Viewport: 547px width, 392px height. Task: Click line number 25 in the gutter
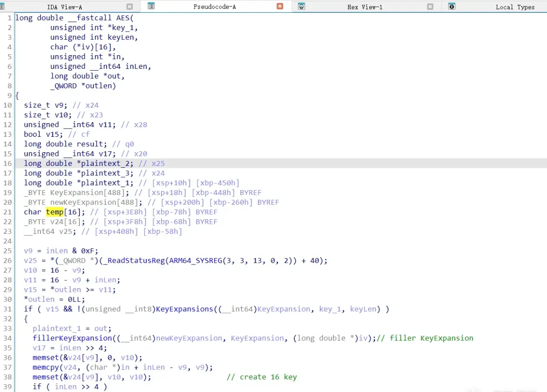7,251
